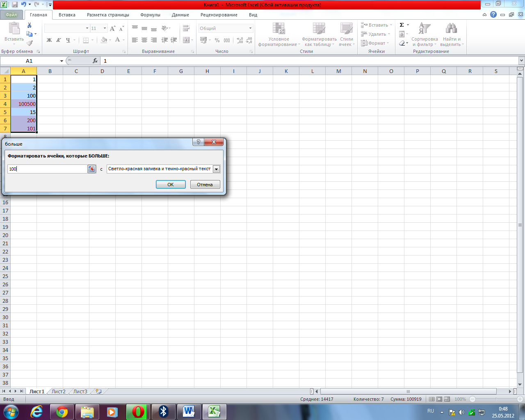This screenshot has height=420, width=525.
Task: Click the merge and center icon
Action: (x=186, y=40)
